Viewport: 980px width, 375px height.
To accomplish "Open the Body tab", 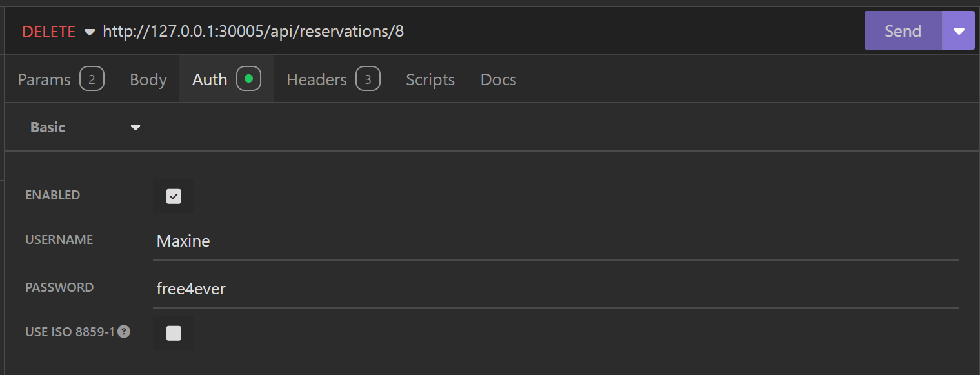I will (148, 79).
